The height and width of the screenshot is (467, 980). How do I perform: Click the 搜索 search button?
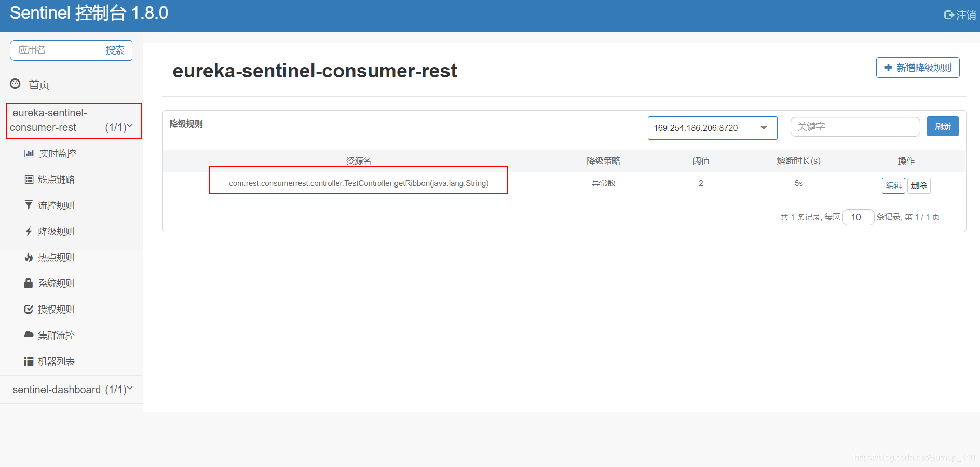[x=115, y=50]
